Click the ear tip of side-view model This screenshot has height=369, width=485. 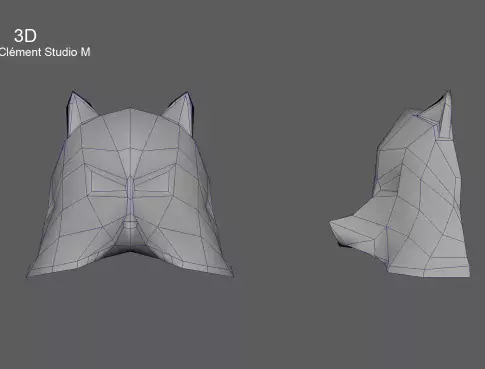[449, 91]
